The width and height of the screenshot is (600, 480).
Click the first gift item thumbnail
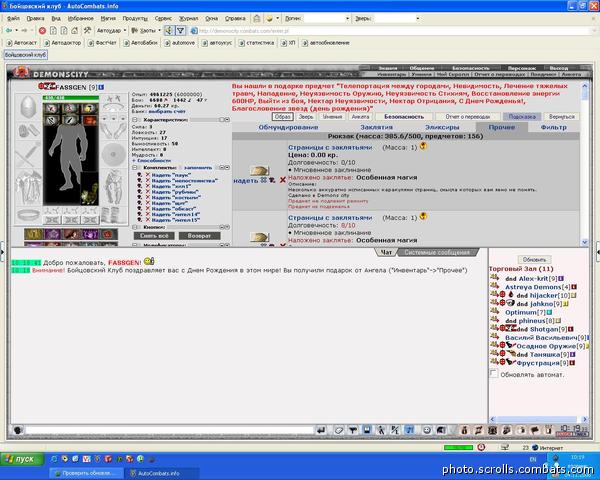click(259, 171)
